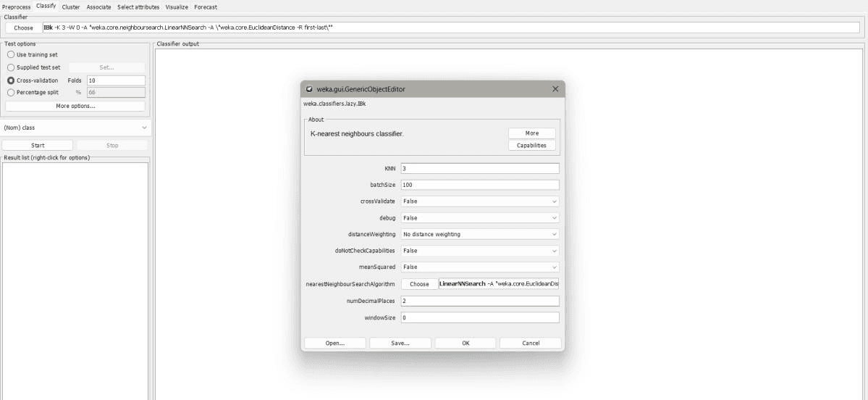868x400 pixels.
Task: Open the crossValidate dropdown
Action: tap(479, 201)
